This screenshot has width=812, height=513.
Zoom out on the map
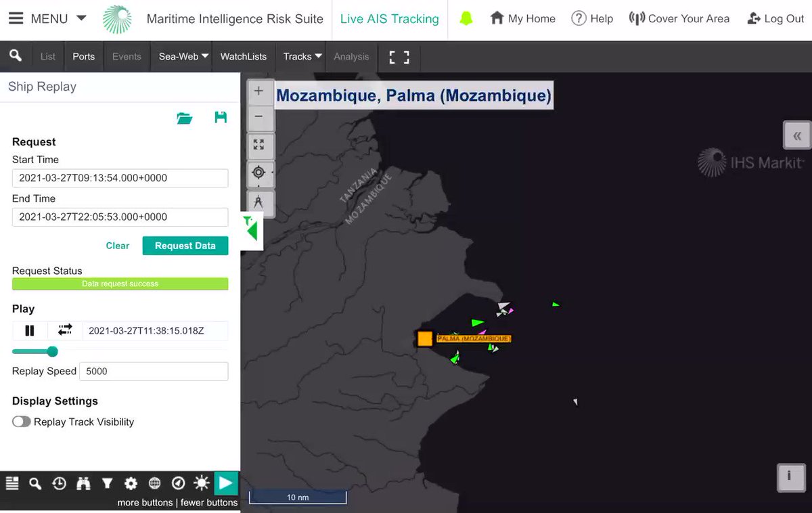(259, 117)
